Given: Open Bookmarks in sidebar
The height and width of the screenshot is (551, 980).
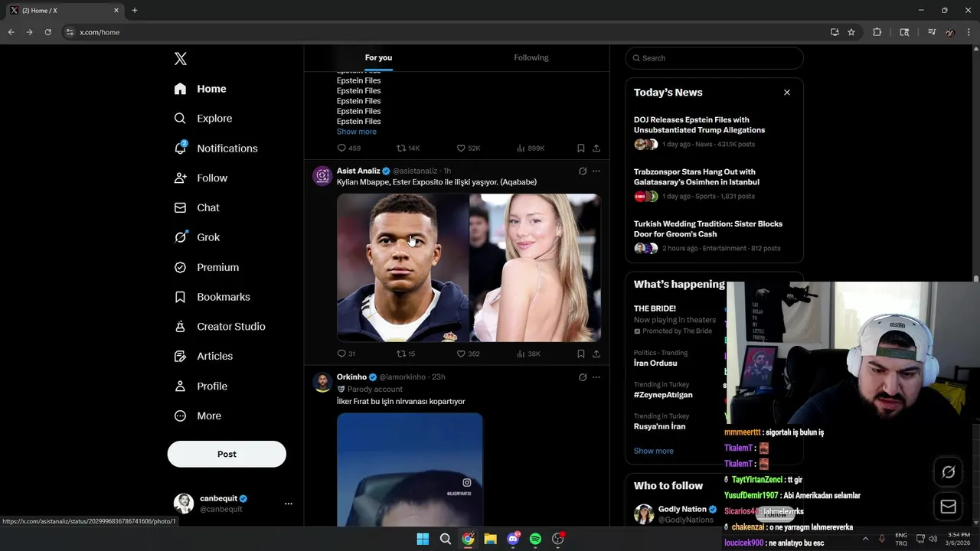Looking at the screenshot, I should pyautogui.click(x=212, y=297).
